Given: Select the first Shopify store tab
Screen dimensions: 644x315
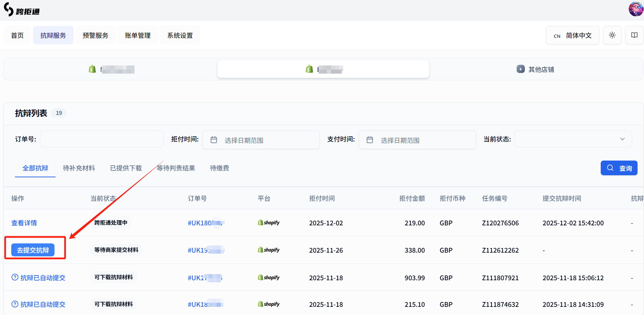Looking at the screenshot, I should (111, 69).
